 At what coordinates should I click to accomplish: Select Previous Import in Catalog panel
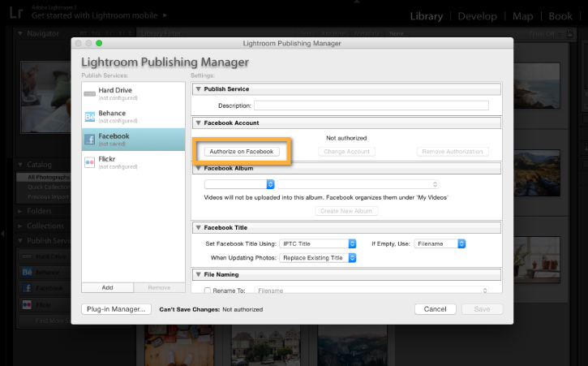48,196
